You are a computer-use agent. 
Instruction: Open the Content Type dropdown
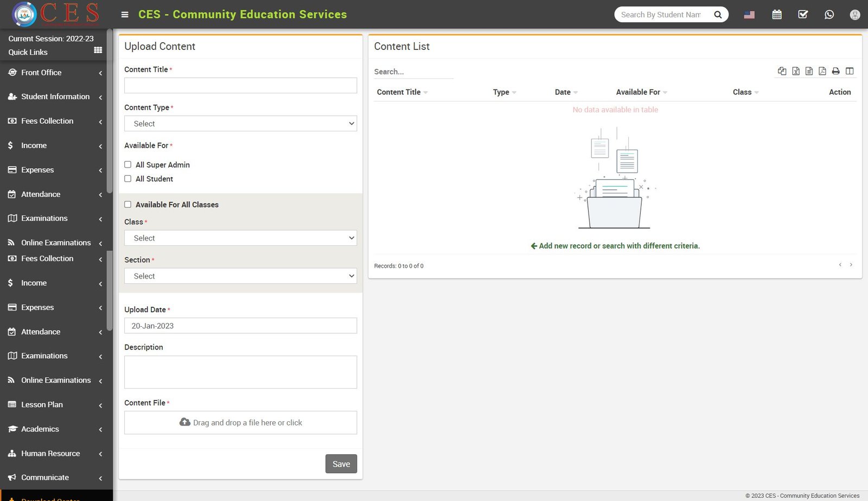pyautogui.click(x=240, y=124)
